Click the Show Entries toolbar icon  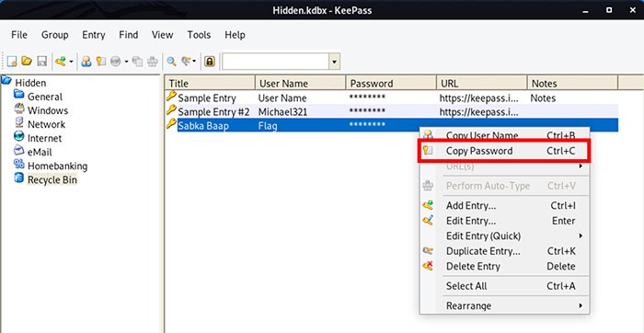click(186, 62)
